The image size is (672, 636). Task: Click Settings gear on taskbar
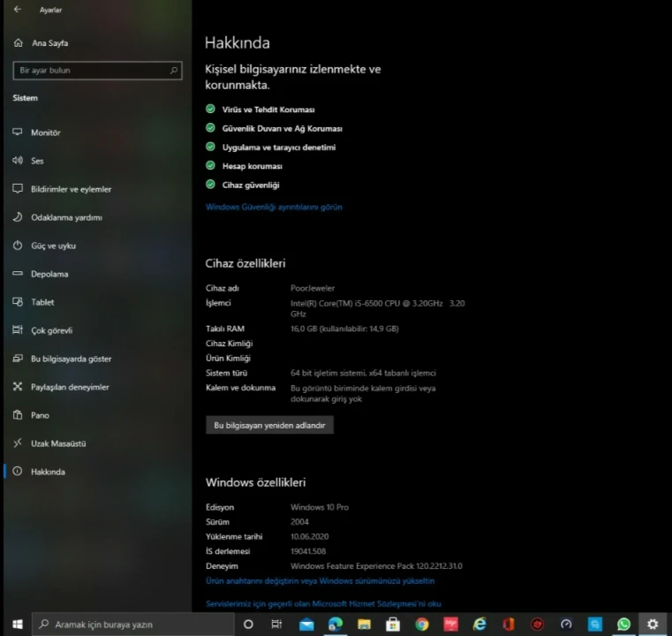(653, 625)
